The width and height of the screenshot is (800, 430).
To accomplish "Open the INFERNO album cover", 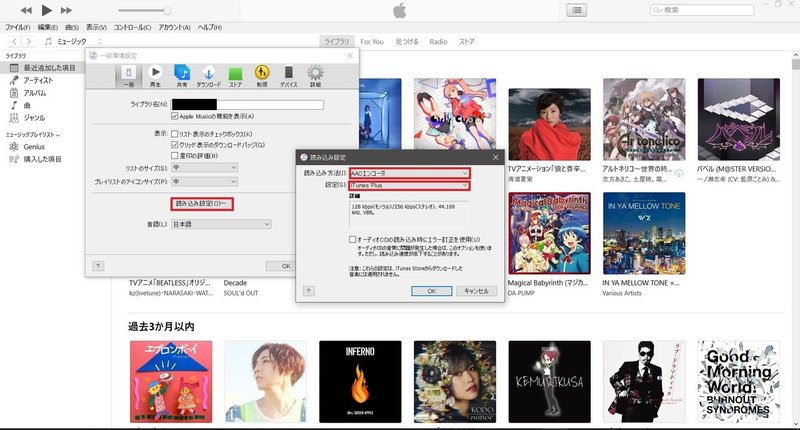I will point(360,382).
